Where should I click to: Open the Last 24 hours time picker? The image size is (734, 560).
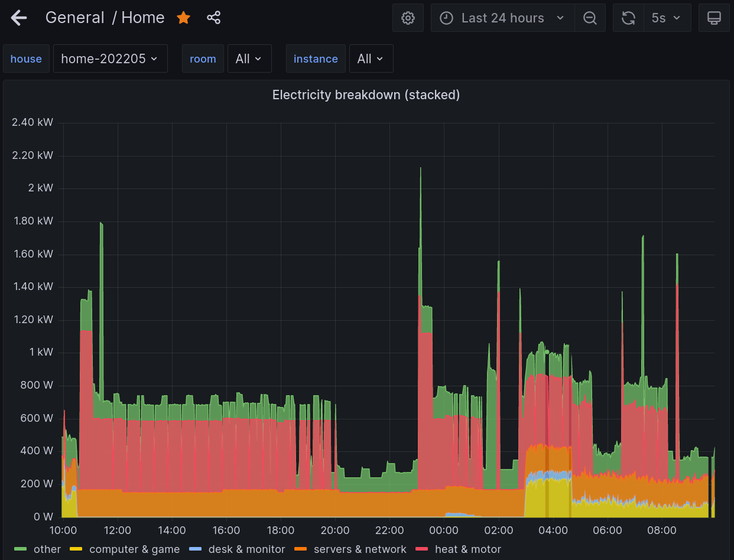pyautogui.click(x=502, y=18)
